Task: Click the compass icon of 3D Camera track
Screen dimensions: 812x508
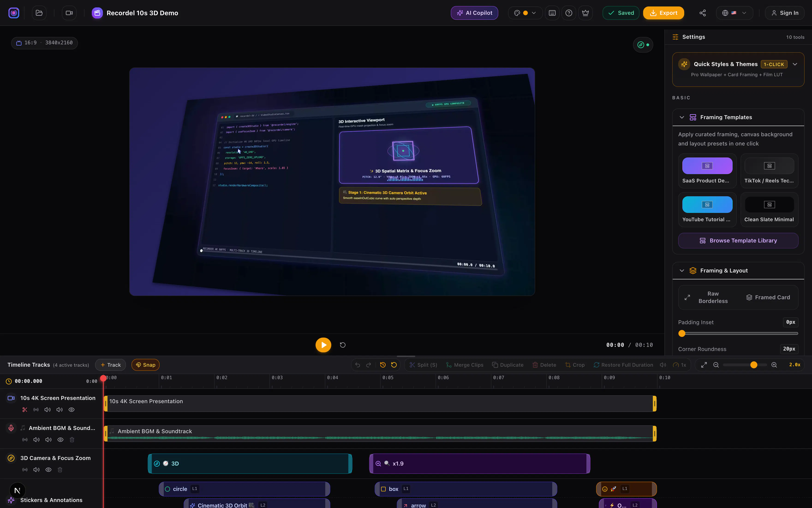Action: pyautogui.click(x=11, y=458)
